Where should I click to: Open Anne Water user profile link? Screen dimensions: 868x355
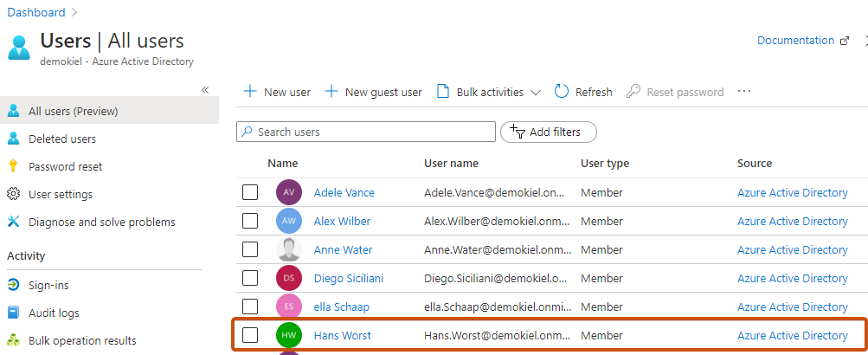(344, 249)
